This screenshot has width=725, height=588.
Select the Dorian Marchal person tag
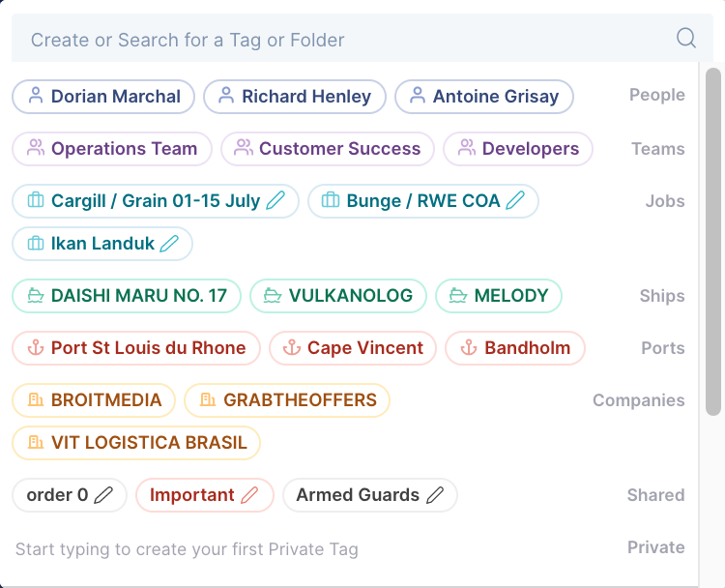103,97
